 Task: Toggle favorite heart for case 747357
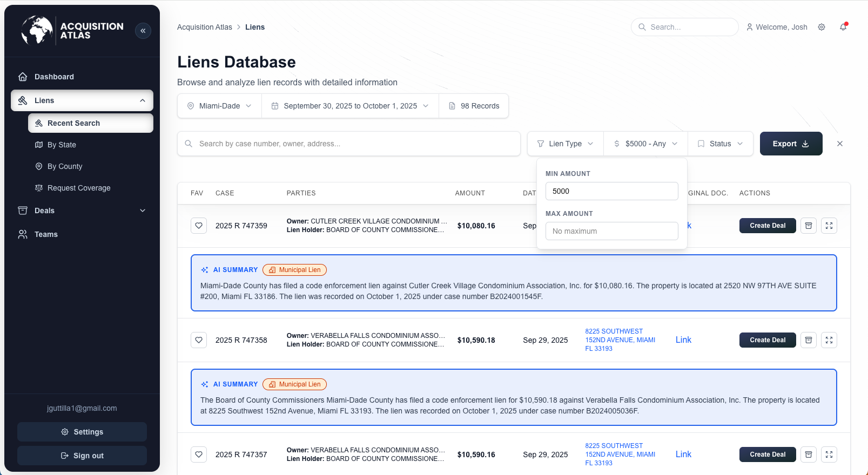point(199,454)
